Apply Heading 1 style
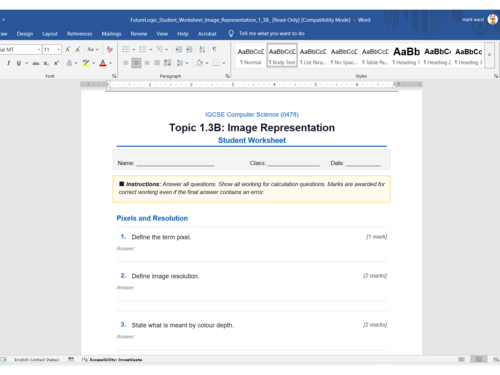The width and height of the screenshot is (500, 375). tap(406, 56)
